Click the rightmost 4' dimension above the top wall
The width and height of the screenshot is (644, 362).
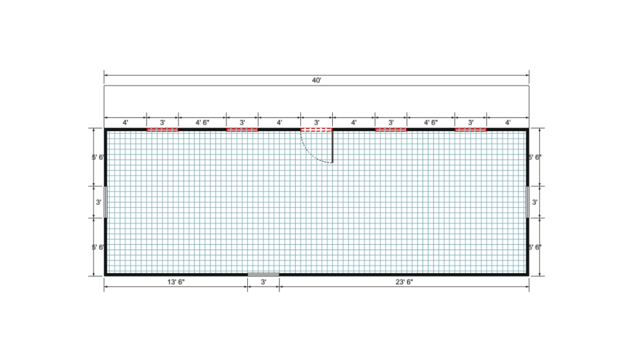508,123
